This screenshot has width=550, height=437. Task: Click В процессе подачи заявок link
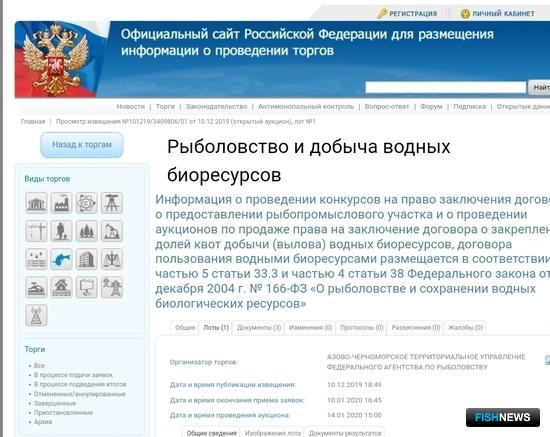pyautogui.click(x=73, y=375)
